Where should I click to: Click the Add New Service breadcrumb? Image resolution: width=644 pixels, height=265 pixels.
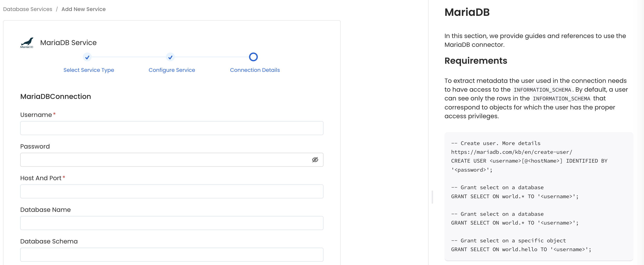[84, 9]
